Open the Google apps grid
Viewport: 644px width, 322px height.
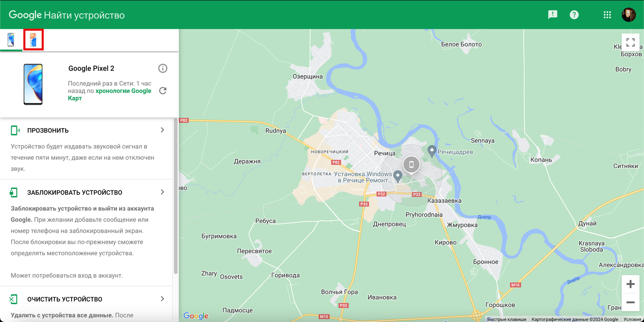pyautogui.click(x=607, y=15)
